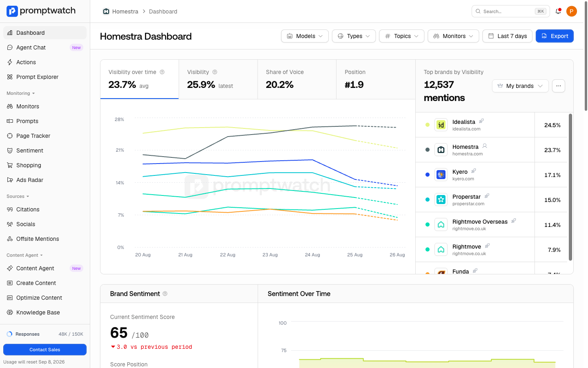The height and width of the screenshot is (368, 588).
Task: Open the Promptwatch logo home link
Action: tap(41, 11)
